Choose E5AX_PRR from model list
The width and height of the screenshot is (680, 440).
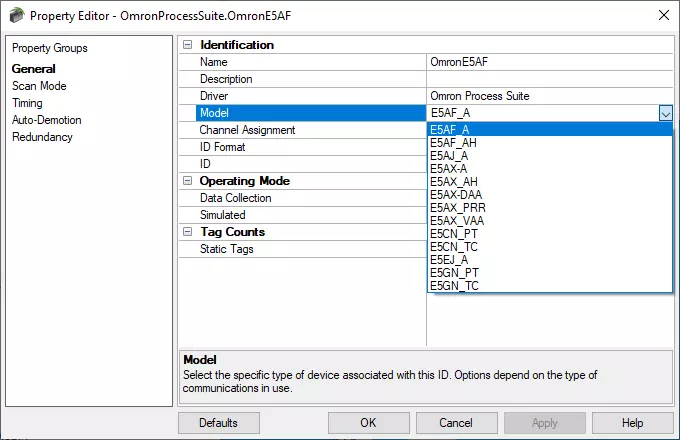click(x=550, y=208)
